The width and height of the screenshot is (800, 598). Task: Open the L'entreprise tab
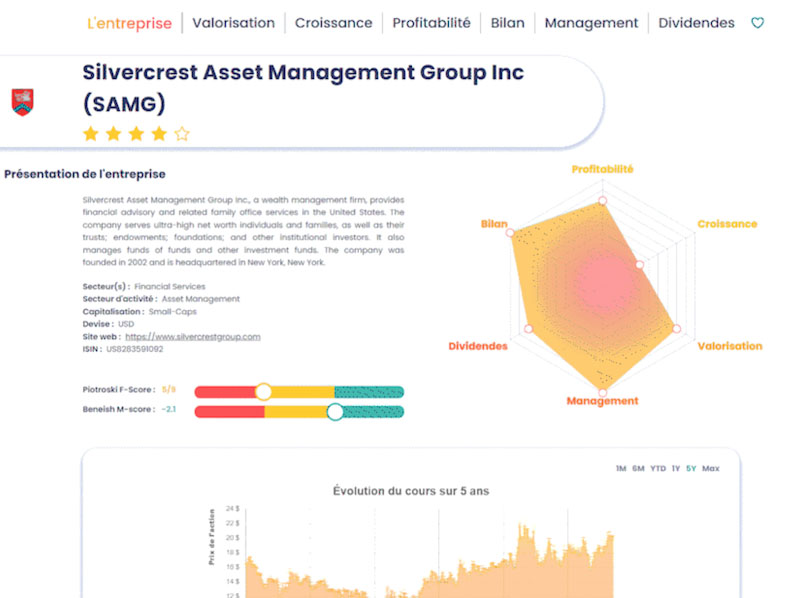point(130,23)
